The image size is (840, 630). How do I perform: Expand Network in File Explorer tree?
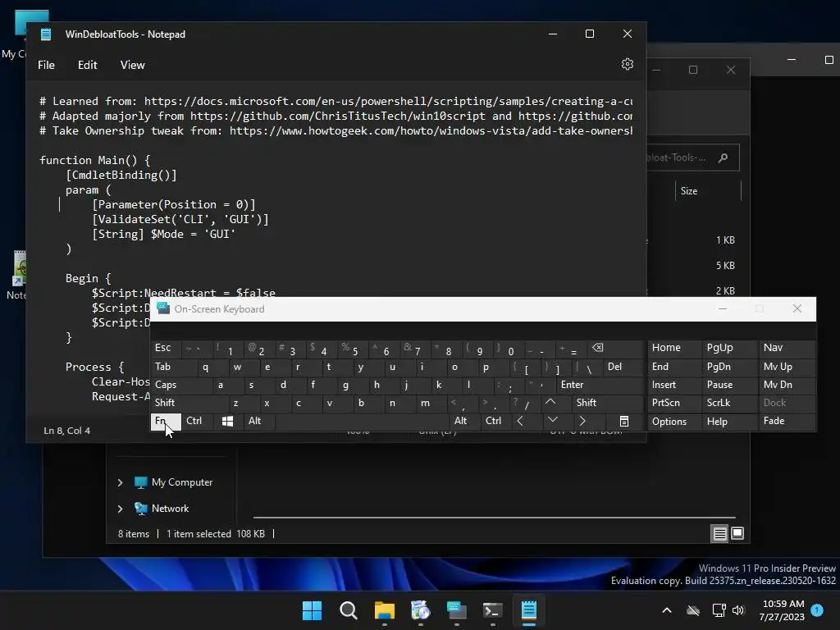point(120,509)
